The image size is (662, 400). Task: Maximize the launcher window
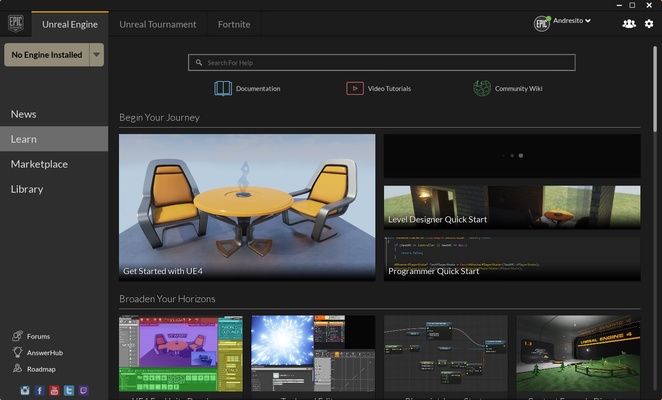click(632, 5)
